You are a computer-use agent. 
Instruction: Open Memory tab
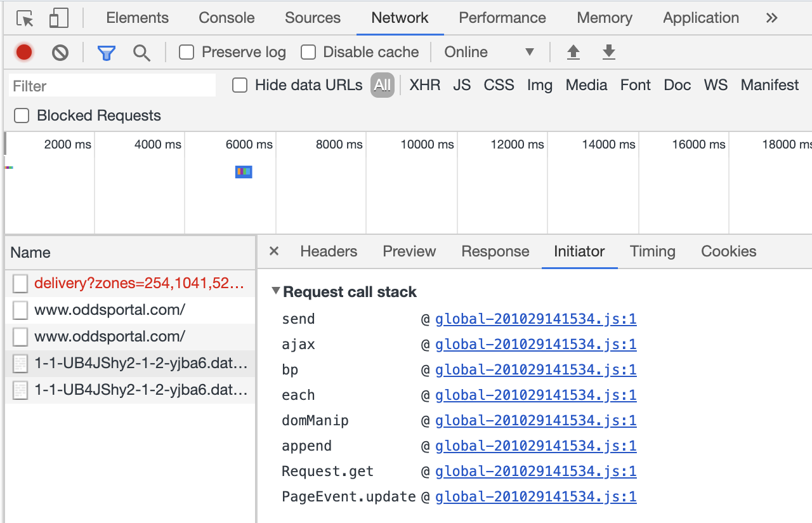point(605,18)
